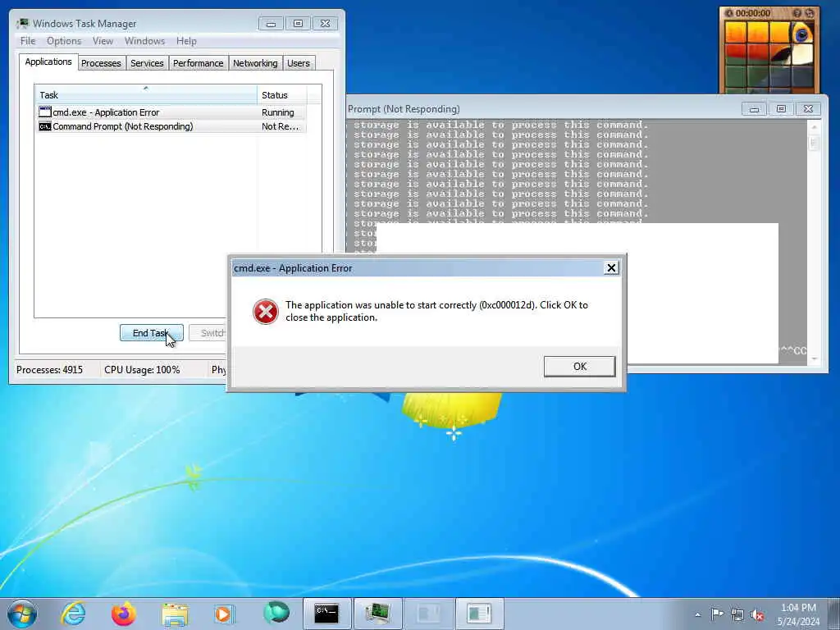
Task: Open Action Center flag tray icon
Action: coord(717,614)
